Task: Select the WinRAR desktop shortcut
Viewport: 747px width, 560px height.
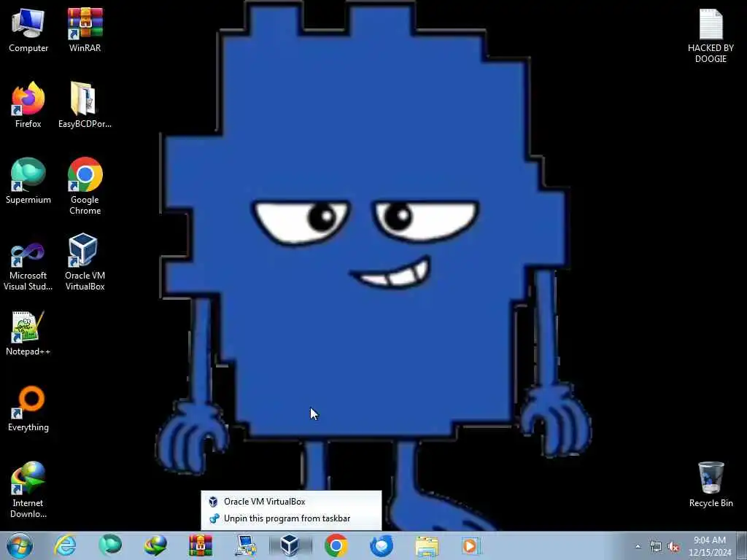Action: click(85, 29)
